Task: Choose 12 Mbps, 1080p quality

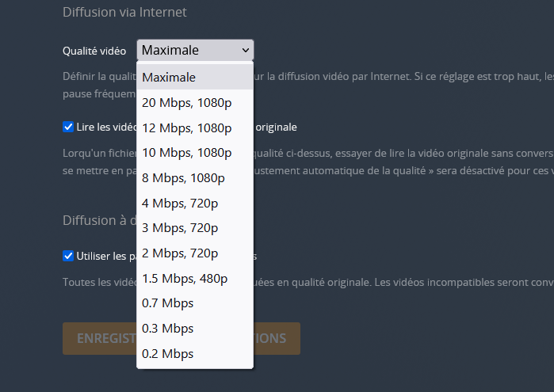Action: point(195,127)
